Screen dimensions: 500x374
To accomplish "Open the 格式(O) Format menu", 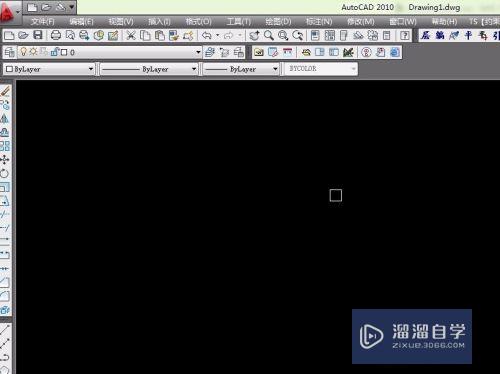I will pos(198,22).
